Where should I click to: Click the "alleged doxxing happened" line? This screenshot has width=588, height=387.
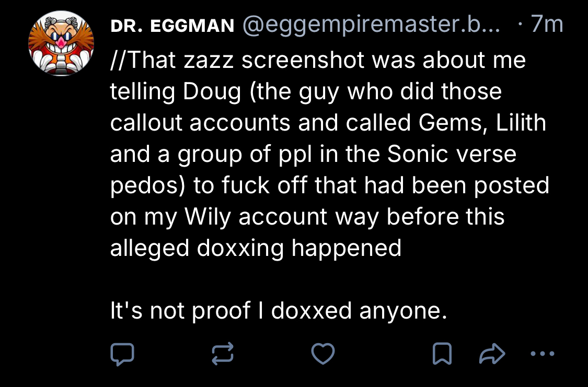pos(256,248)
